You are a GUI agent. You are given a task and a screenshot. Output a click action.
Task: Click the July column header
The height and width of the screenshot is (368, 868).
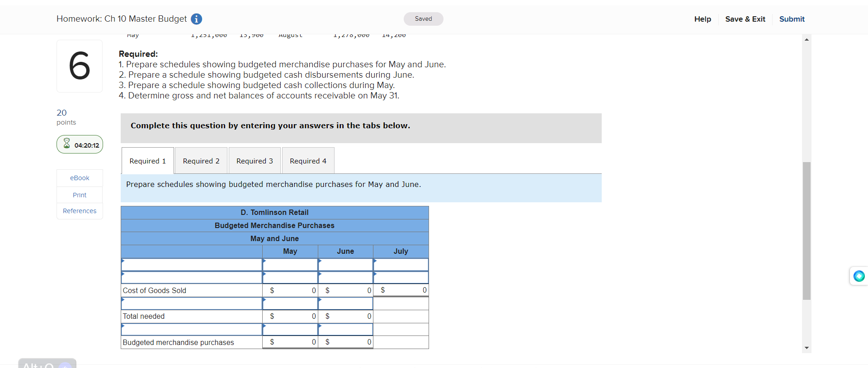coord(401,251)
